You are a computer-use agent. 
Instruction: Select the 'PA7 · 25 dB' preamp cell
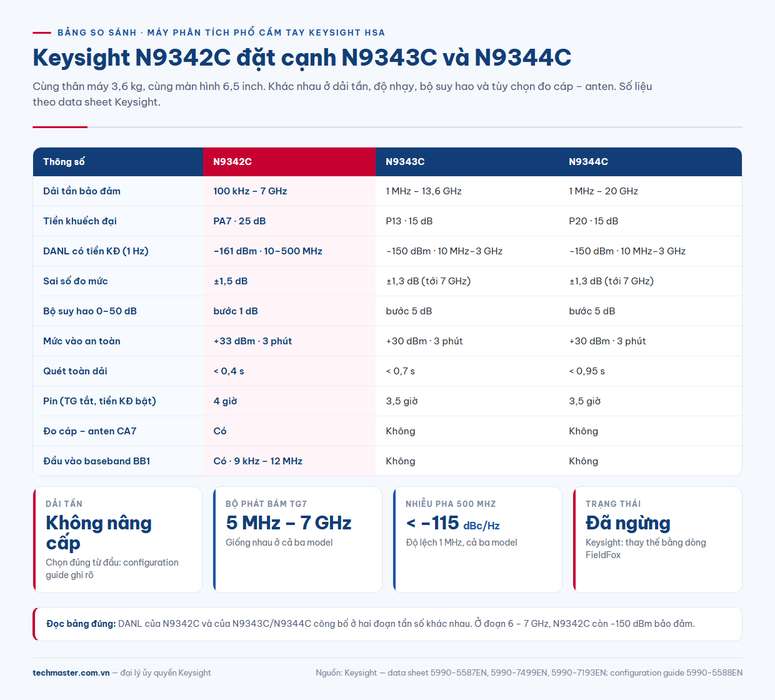(x=289, y=221)
